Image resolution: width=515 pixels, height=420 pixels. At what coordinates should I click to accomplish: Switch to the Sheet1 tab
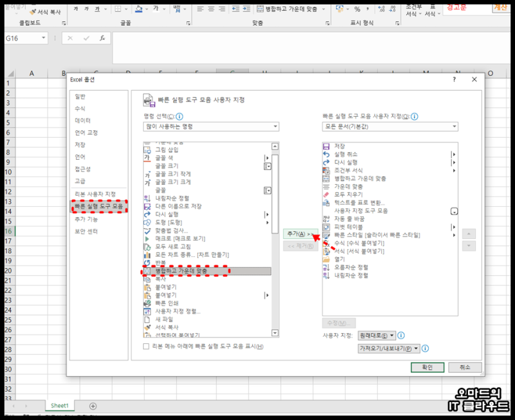(x=60, y=406)
